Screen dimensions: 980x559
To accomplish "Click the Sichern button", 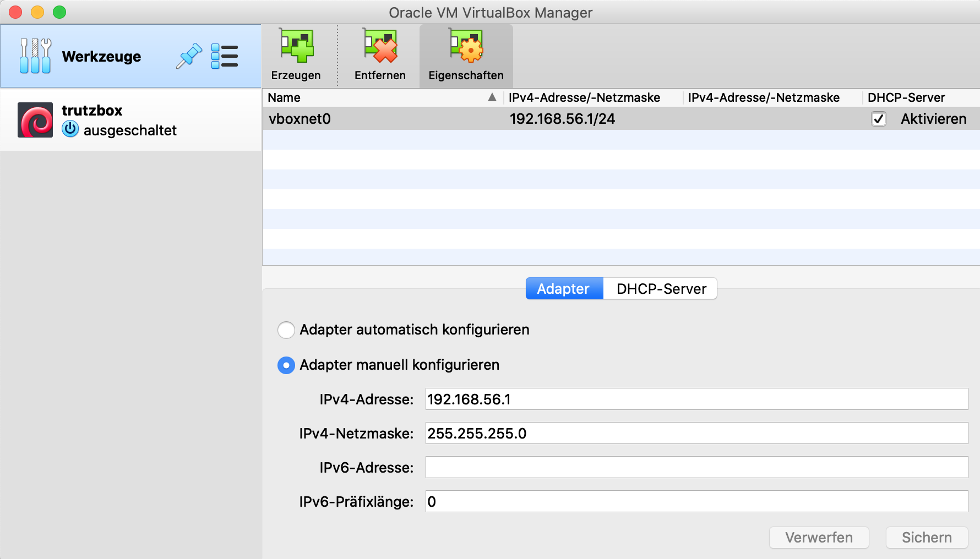I will 926,538.
